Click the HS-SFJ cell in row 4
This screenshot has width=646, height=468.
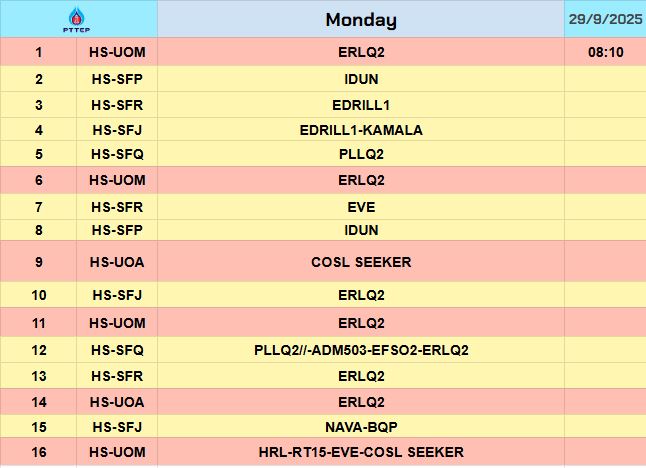pos(118,130)
